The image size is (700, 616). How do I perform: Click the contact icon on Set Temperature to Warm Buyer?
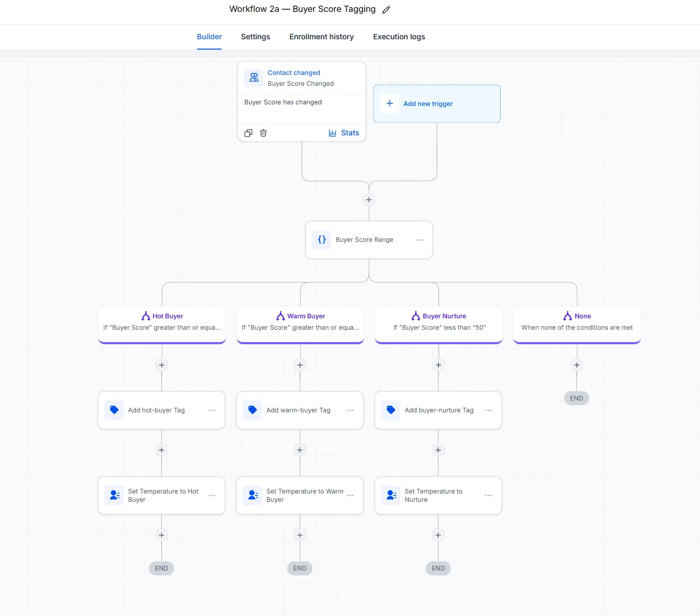[x=253, y=495]
